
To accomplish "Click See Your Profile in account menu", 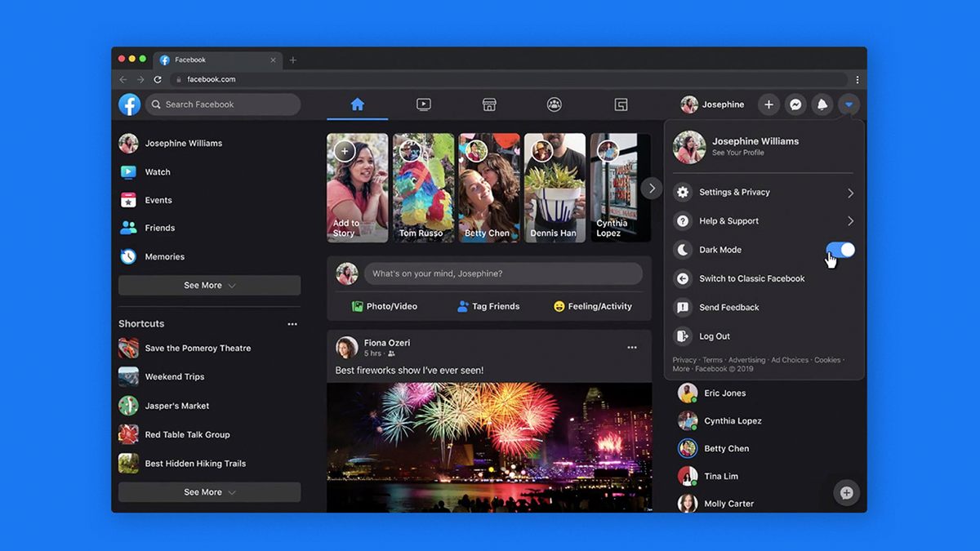I will point(738,153).
